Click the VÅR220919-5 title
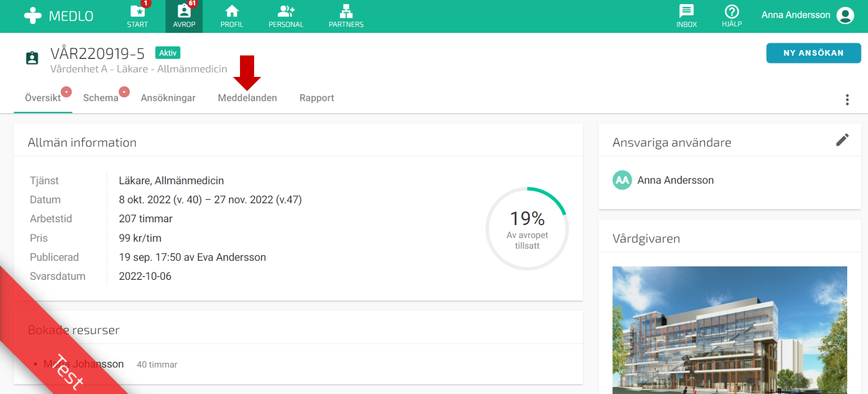 pos(98,53)
